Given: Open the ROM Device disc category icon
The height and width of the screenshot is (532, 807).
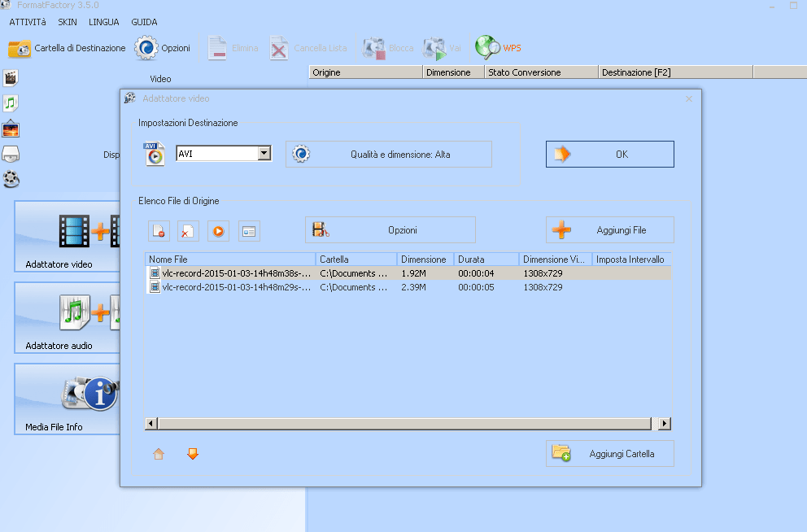Looking at the screenshot, I should click(x=11, y=155).
